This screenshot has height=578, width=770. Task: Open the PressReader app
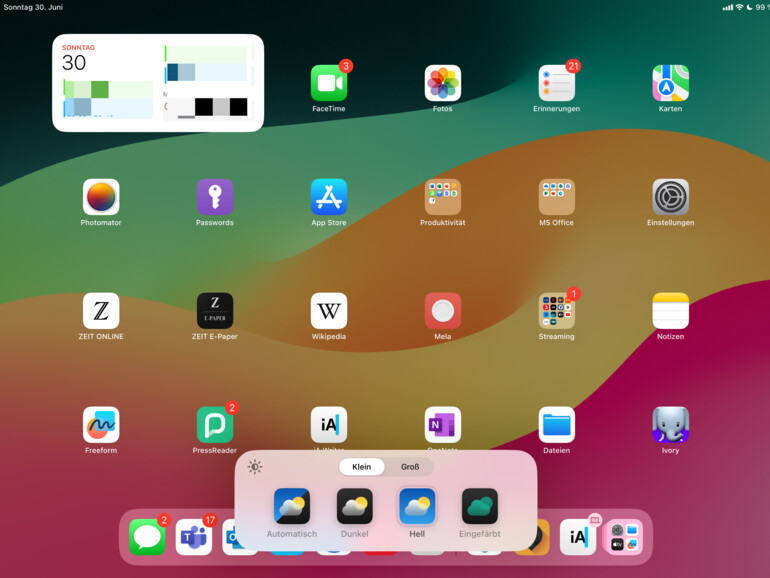[x=215, y=425]
